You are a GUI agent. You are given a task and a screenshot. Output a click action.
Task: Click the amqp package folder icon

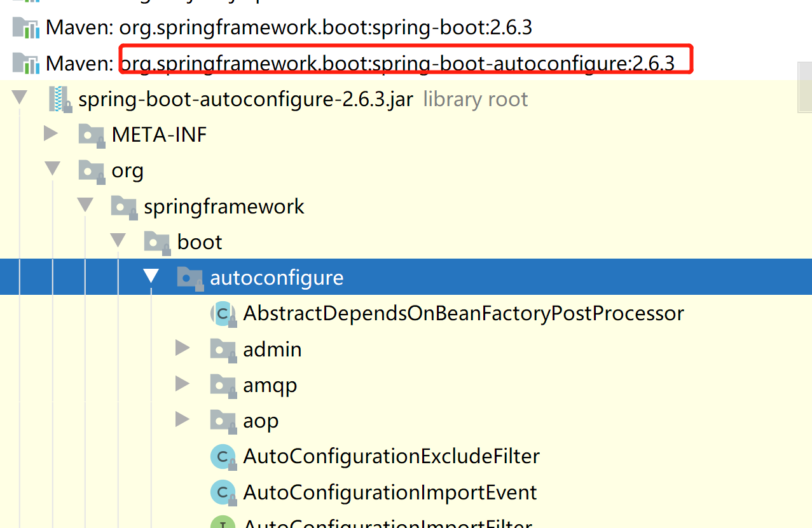(x=223, y=384)
